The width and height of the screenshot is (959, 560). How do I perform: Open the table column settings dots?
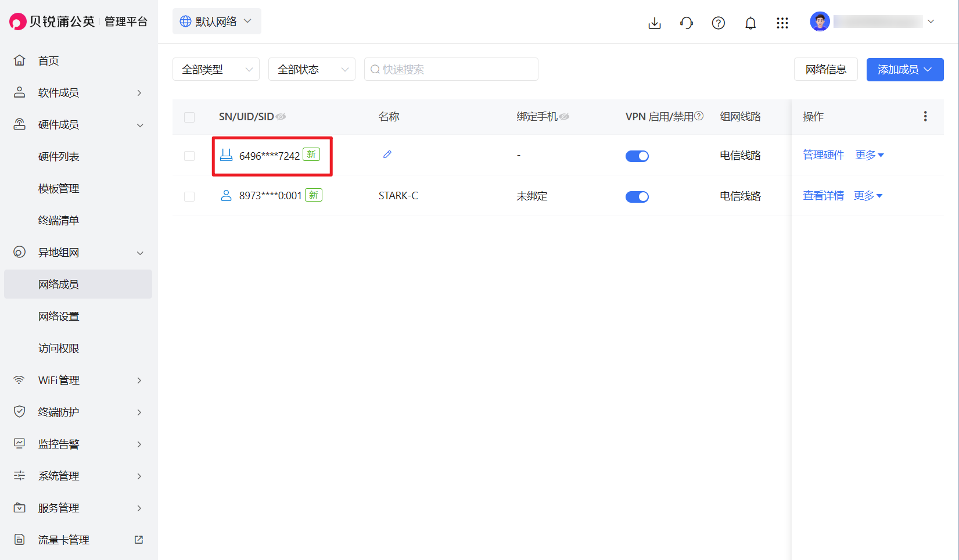point(925,116)
